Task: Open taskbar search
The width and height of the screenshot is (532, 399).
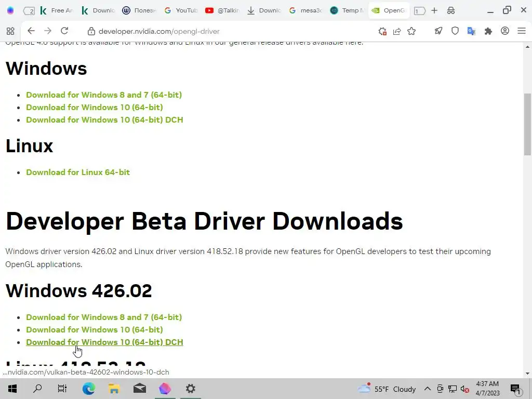Action: [x=37, y=389]
